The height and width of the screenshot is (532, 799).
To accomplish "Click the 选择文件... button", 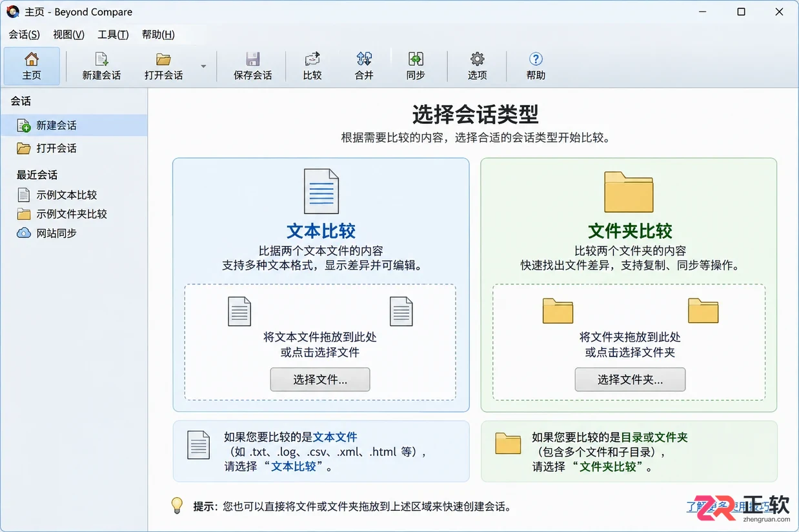I will (320, 379).
